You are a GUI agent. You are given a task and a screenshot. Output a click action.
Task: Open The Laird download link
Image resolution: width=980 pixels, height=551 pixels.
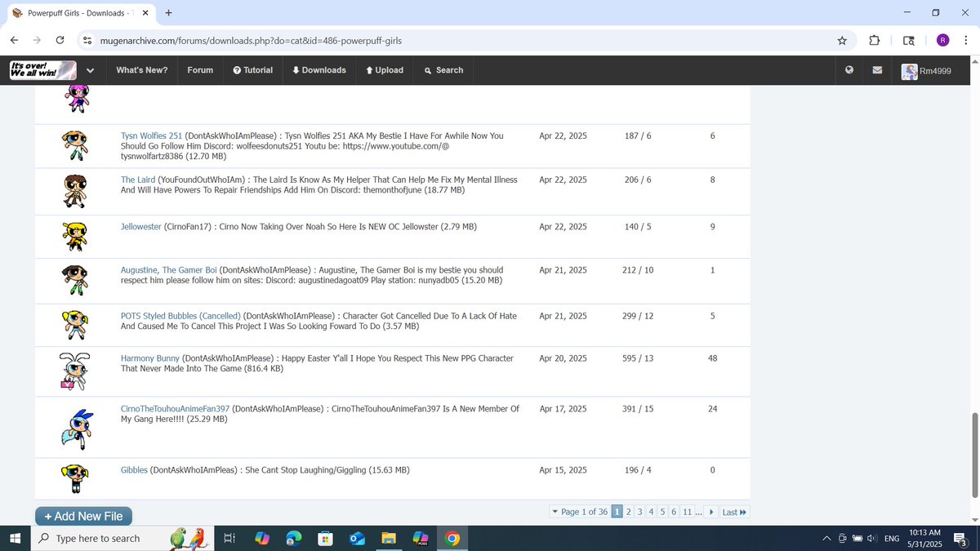(x=138, y=180)
